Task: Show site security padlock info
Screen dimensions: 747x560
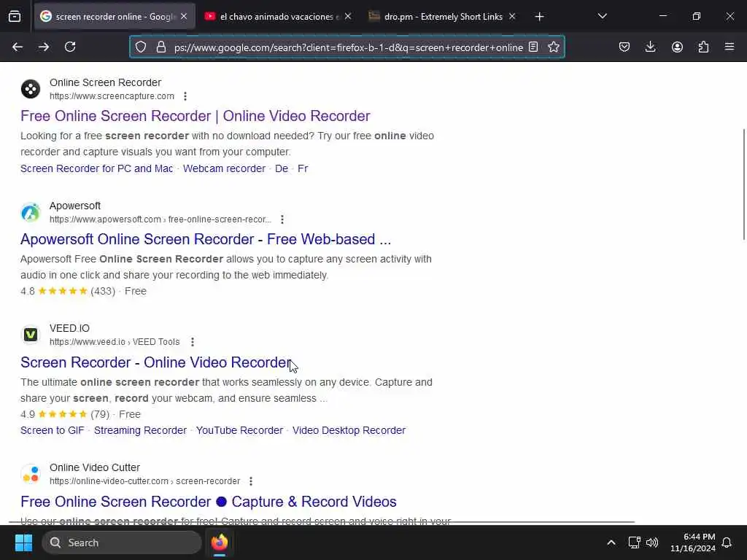Action: point(161,47)
